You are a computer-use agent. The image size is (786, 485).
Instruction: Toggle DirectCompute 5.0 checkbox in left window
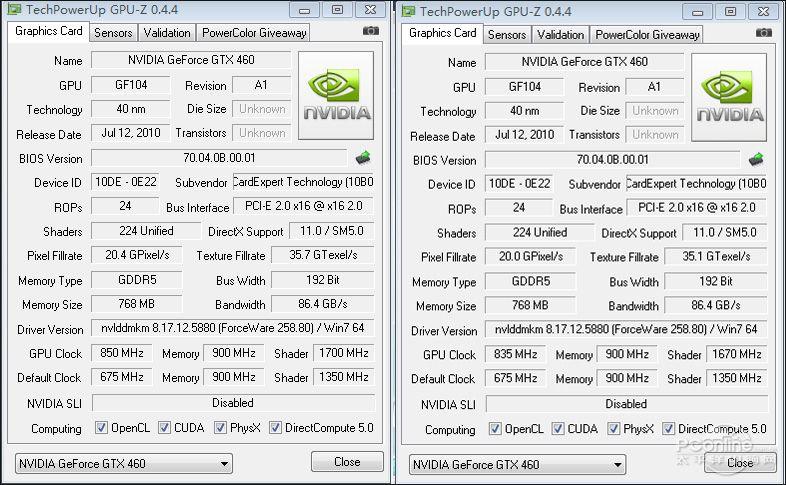coord(275,427)
